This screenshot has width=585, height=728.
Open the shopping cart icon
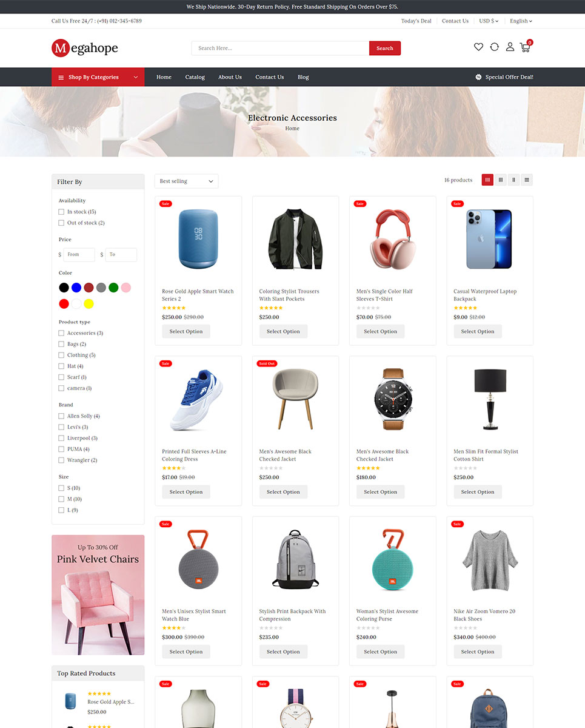coord(525,47)
